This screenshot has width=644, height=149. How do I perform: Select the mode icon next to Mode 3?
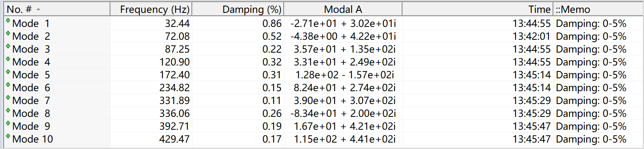[8, 46]
